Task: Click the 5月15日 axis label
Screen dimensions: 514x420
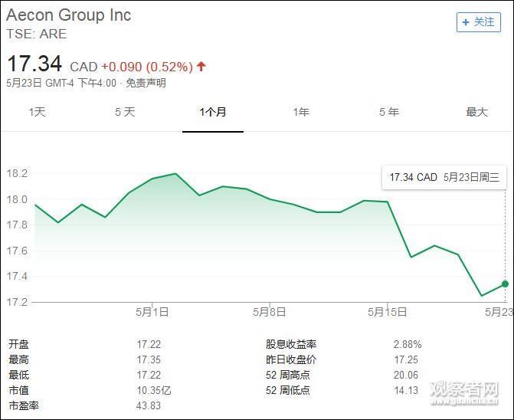Action: [387, 312]
